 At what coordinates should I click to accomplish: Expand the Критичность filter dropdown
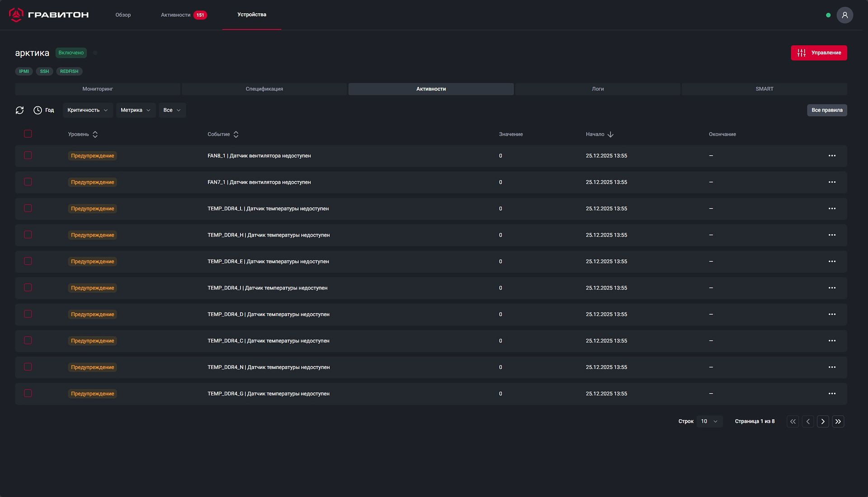88,110
